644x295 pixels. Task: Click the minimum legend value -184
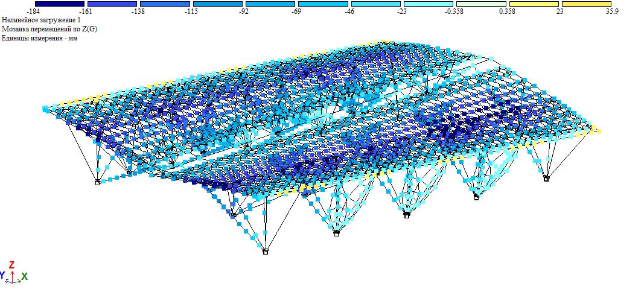[x=33, y=11]
